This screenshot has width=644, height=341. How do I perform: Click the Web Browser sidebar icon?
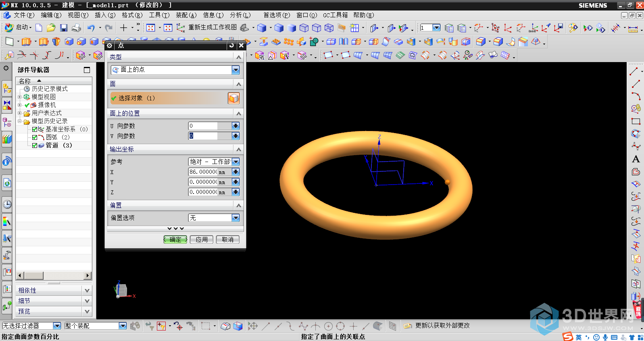click(7, 183)
